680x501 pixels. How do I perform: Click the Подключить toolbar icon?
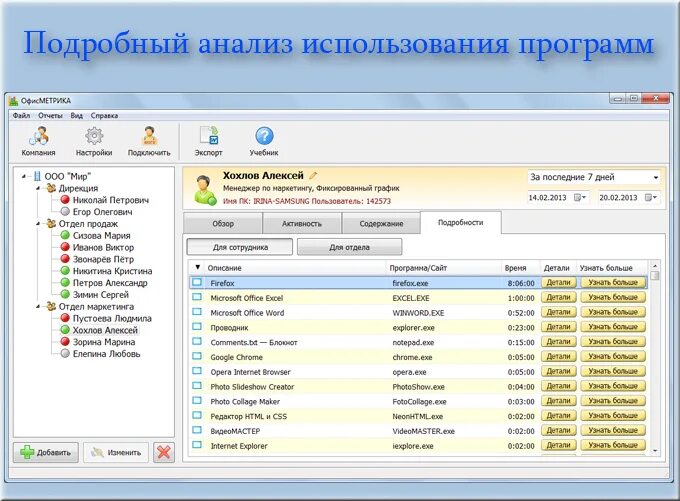[149, 136]
